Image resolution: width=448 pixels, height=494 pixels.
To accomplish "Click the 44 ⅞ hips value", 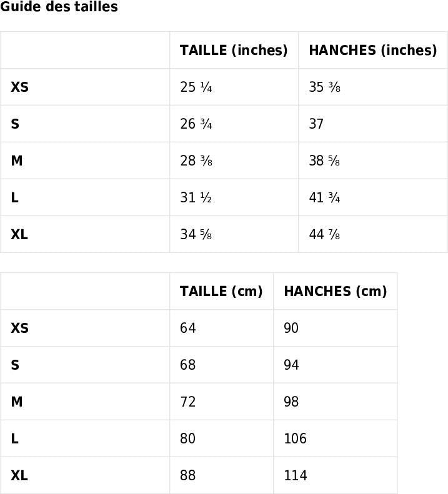I will pyautogui.click(x=325, y=234).
